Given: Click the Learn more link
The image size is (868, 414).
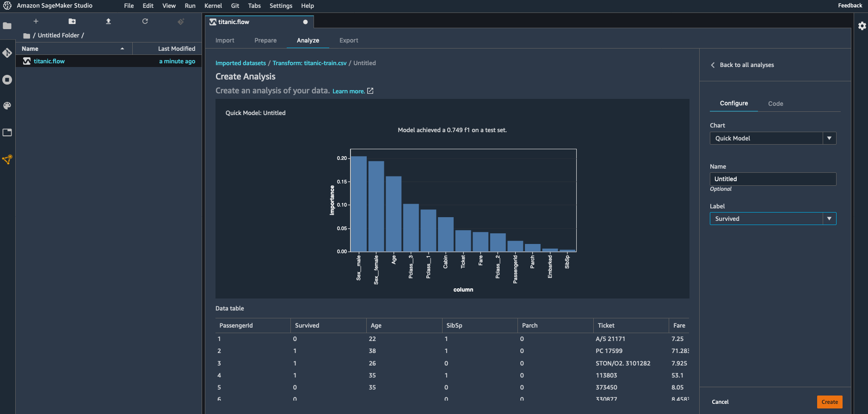Looking at the screenshot, I should coord(348,91).
